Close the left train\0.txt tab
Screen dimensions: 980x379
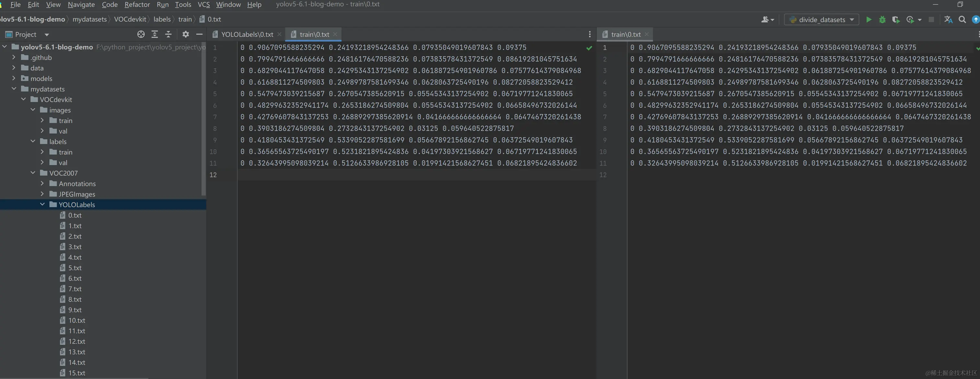click(x=335, y=34)
